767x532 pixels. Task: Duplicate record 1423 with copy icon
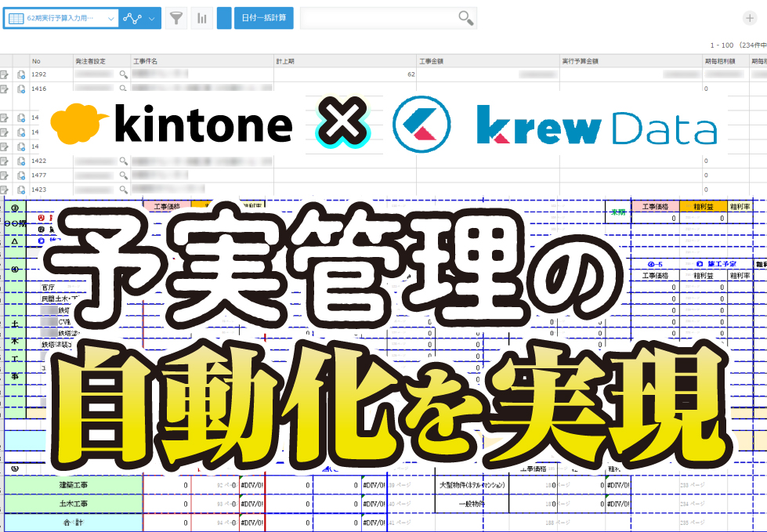click(21, 190)
